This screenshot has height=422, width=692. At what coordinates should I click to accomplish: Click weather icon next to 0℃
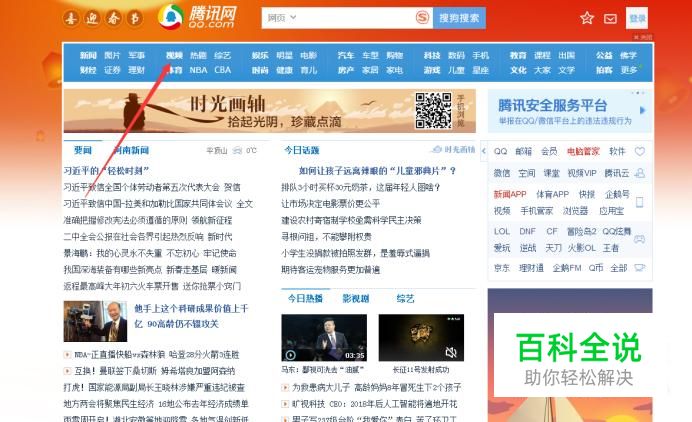[x=237, y=151]
